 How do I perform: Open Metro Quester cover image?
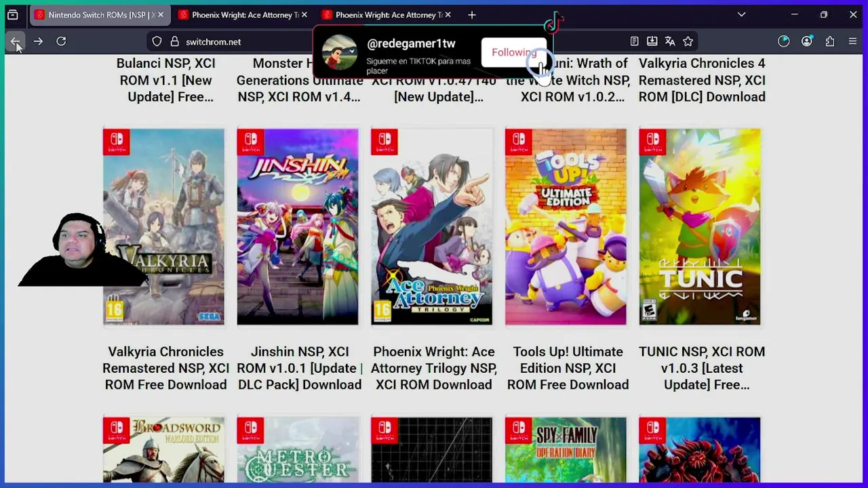(298, 450)
